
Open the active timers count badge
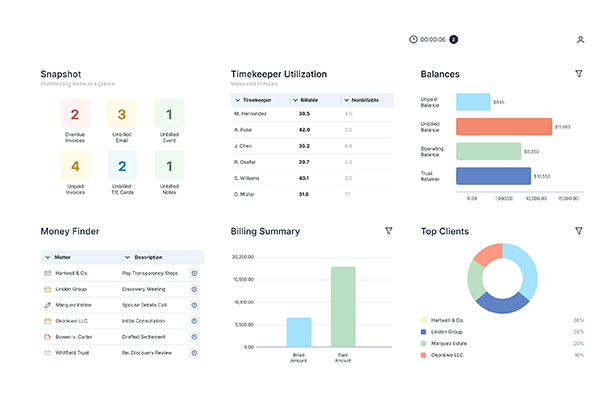(453, 39)
